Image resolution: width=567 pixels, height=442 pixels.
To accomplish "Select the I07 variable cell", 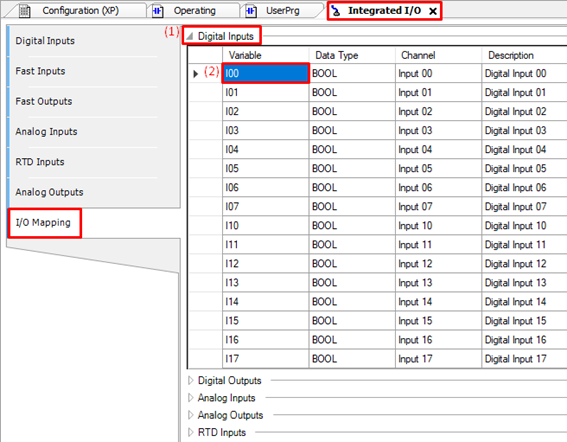I will click(265, 207).
